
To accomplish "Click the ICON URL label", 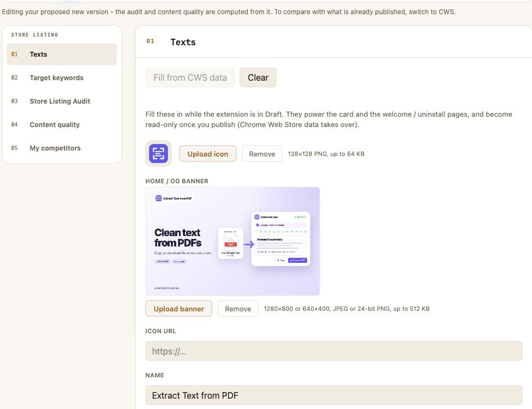I will click(x=160, y=331).
